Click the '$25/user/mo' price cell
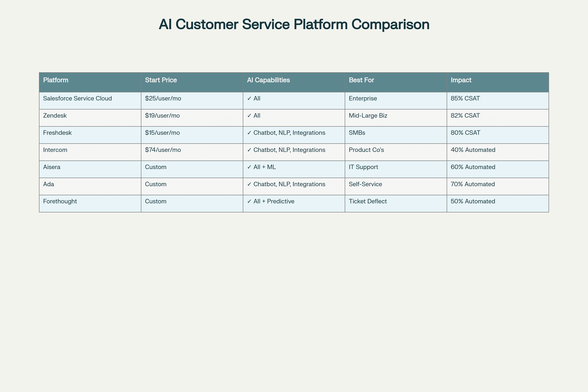 point(192,101)
